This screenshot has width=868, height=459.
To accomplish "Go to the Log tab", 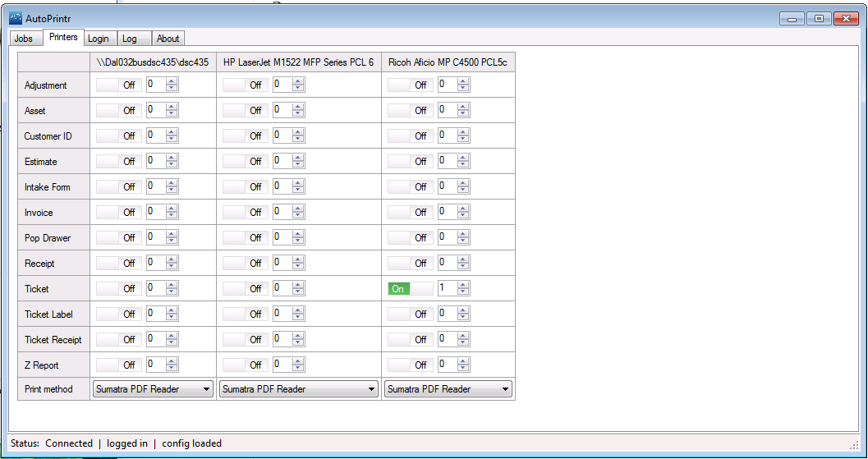I will pos(130,39).
